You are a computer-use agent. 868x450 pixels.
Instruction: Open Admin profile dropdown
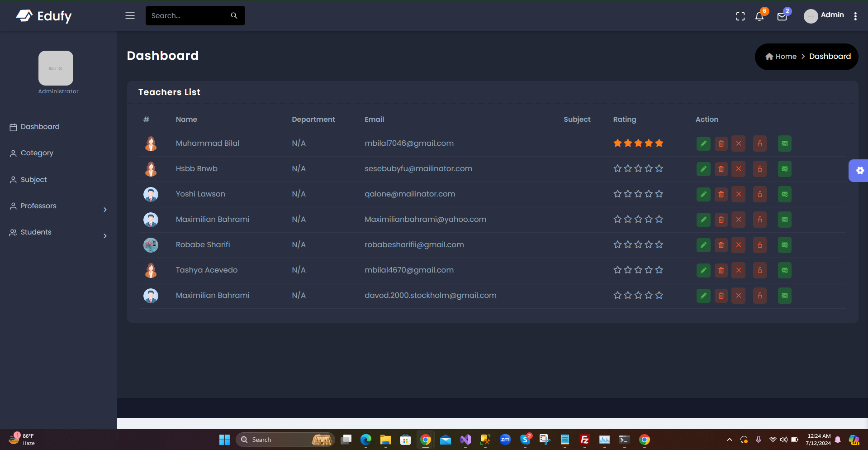tap(824, 15)
